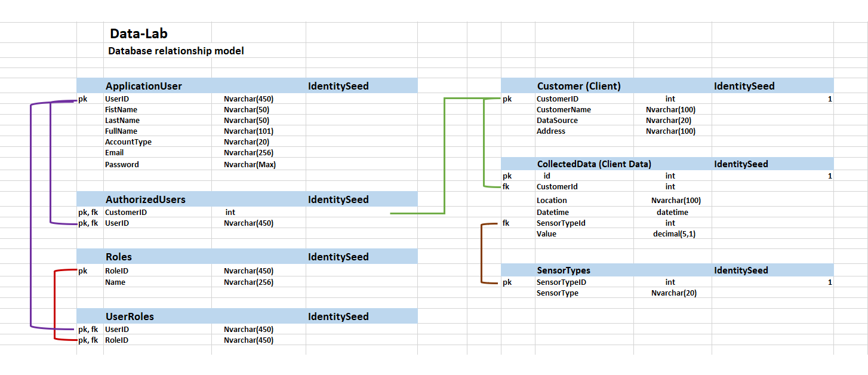Click the "Customer (Client)" table header cell
The height and width of the screenshot is (375, 868).
pyautogui.click(x=579, y=86)
